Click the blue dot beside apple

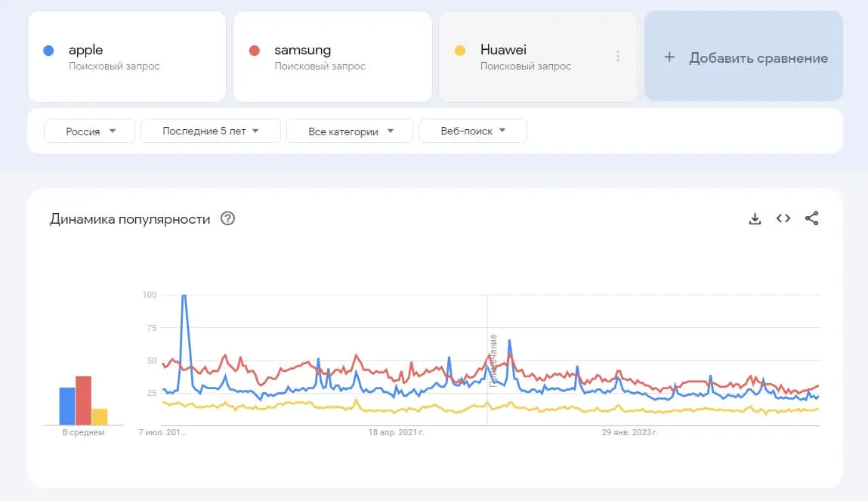48,51
